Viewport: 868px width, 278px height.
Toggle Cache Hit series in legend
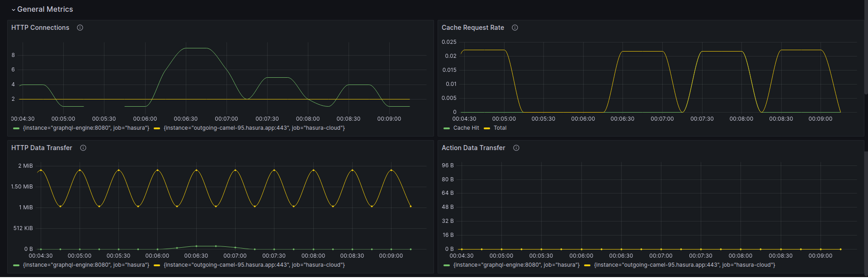tap(466, 128)
